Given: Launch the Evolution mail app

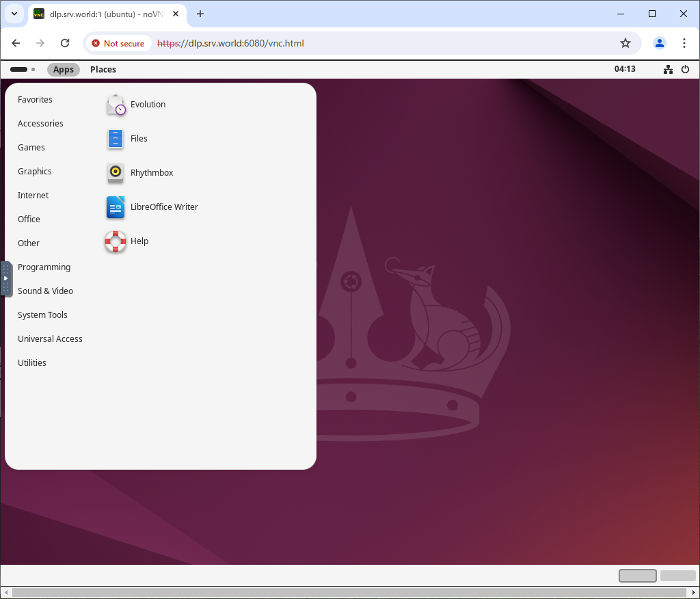Looking at the screenshot, I should (116, 105).
